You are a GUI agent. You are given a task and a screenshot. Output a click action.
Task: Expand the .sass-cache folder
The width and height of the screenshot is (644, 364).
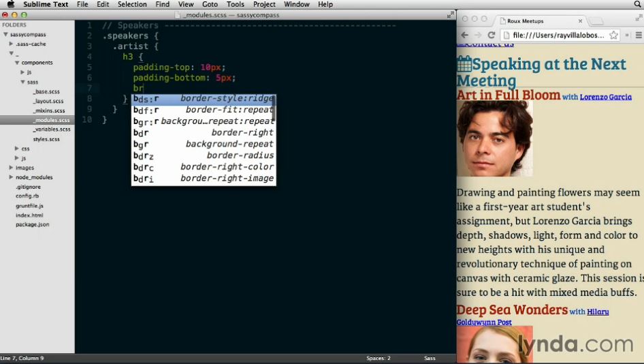[11, 44]
